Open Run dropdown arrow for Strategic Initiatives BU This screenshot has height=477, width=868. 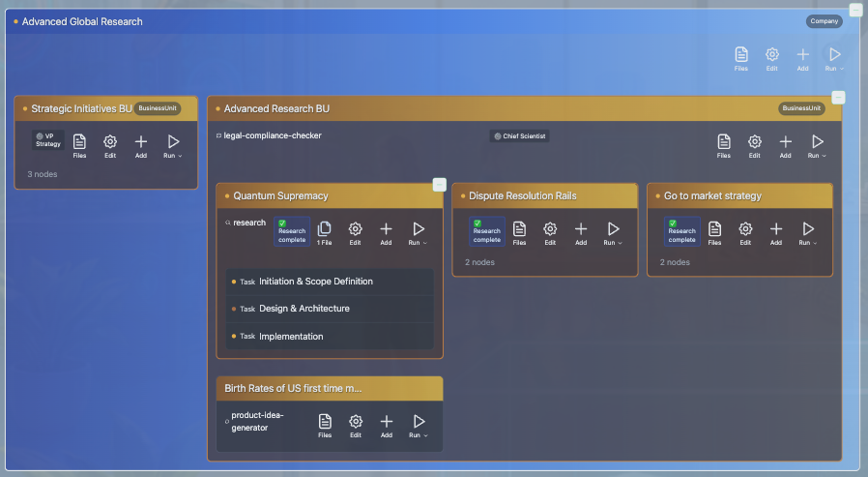(180, 156)
